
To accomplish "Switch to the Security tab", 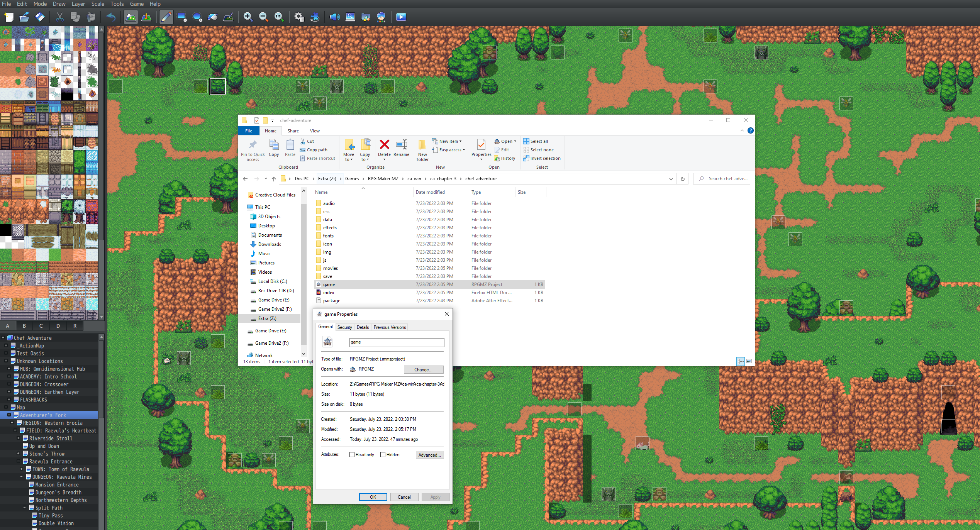I will [344, 327].
